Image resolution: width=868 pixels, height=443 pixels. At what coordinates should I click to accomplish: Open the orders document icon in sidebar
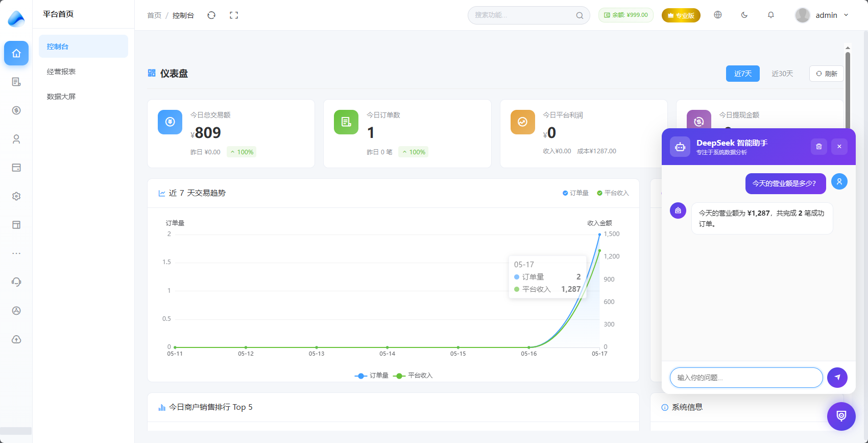pyautogui.click(x=16, y=82)
